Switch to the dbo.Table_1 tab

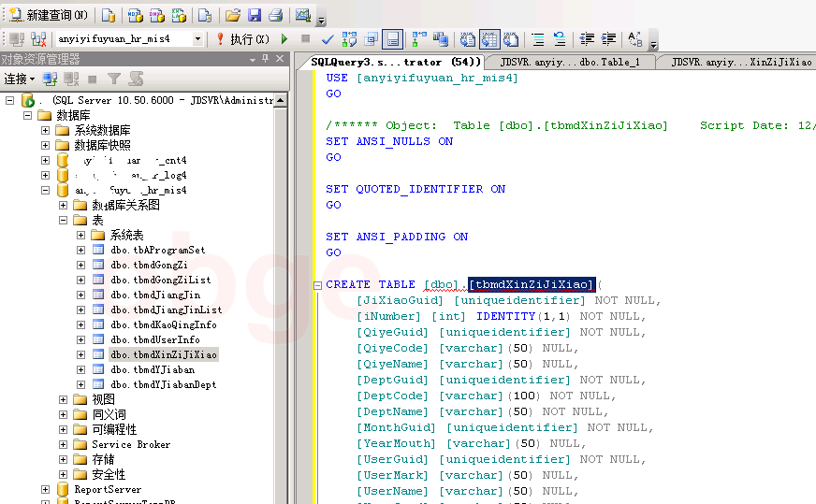point(570,62)
